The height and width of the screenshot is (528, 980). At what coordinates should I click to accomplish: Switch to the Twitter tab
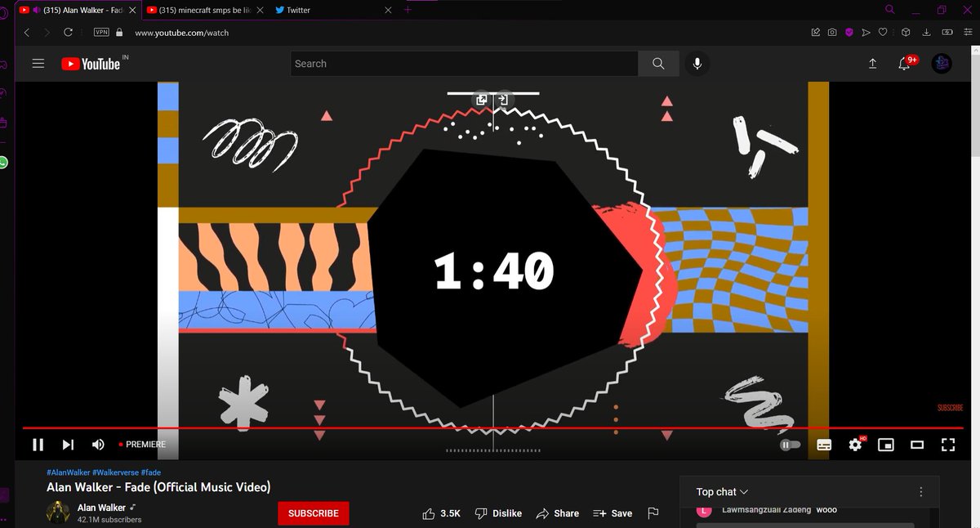(332, 10)
